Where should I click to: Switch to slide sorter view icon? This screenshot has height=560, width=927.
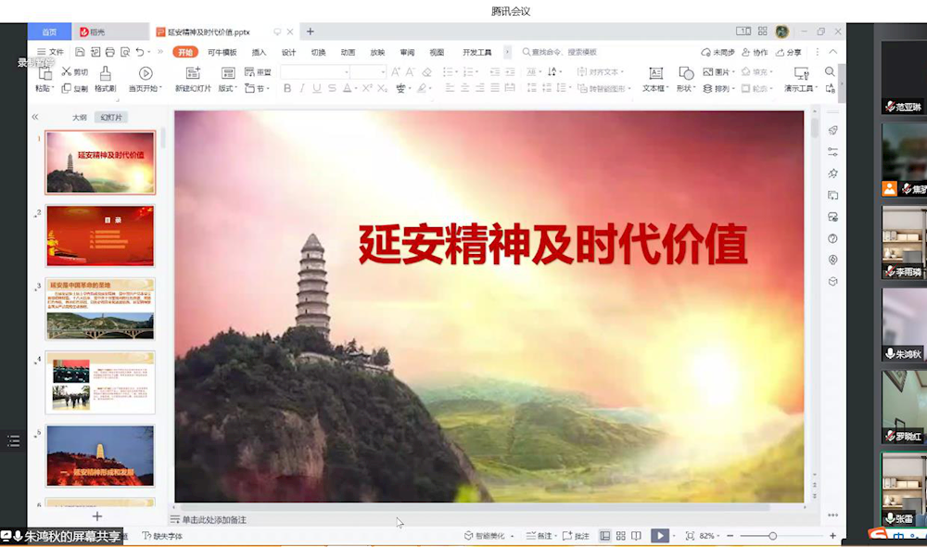pyautogui.click(x=621, y=536)
